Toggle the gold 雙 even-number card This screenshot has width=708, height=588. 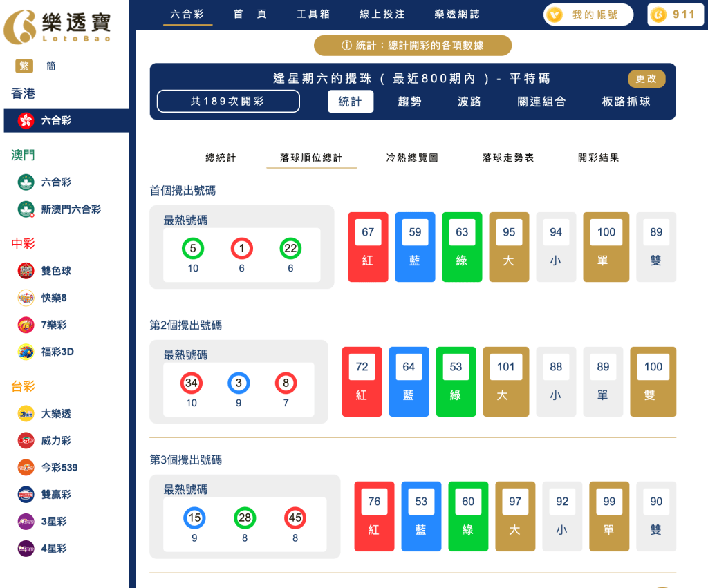click(653, 381)
